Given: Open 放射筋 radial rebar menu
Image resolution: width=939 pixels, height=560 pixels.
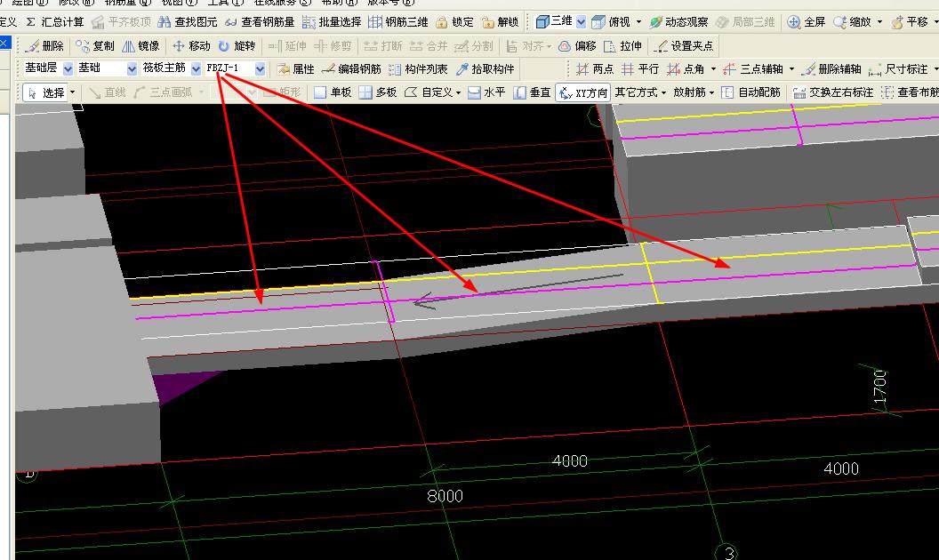Looking at the screenshot, I should 694,92.
